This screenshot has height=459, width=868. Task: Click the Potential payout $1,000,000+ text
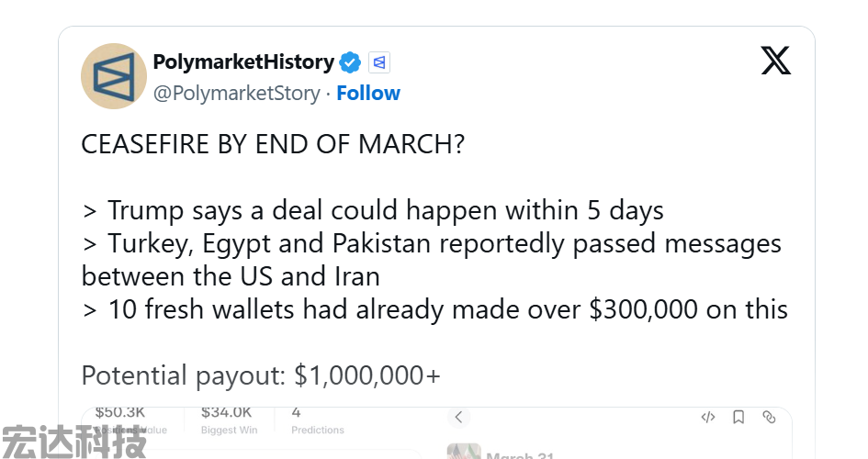click(261, 375)
